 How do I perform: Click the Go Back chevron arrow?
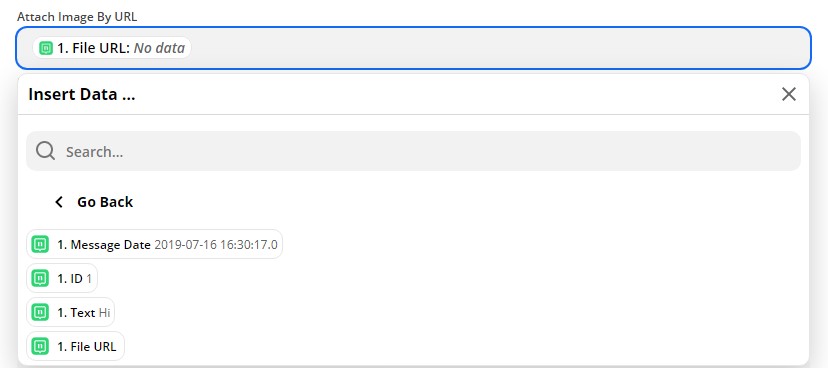(x=59, y=202)
